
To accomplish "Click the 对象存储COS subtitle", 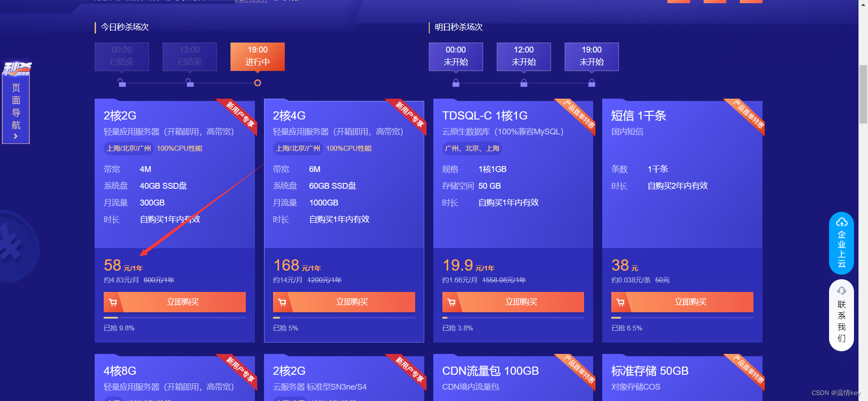I will (x=636, y=387).
